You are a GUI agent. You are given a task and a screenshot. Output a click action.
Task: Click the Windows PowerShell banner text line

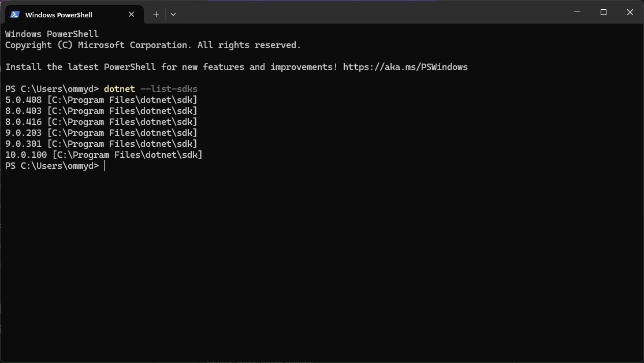pyautogui.click(x=52, y=34)
